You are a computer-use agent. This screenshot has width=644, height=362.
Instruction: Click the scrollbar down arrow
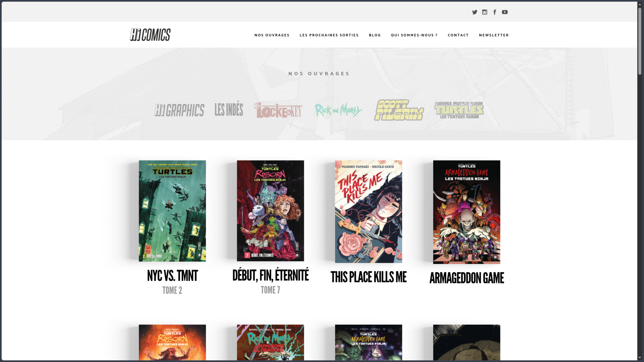click(640, 358)
